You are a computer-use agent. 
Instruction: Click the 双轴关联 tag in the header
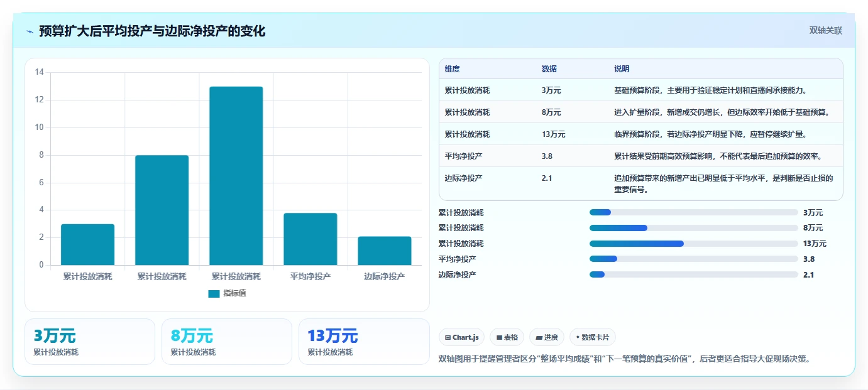[825, 31]
